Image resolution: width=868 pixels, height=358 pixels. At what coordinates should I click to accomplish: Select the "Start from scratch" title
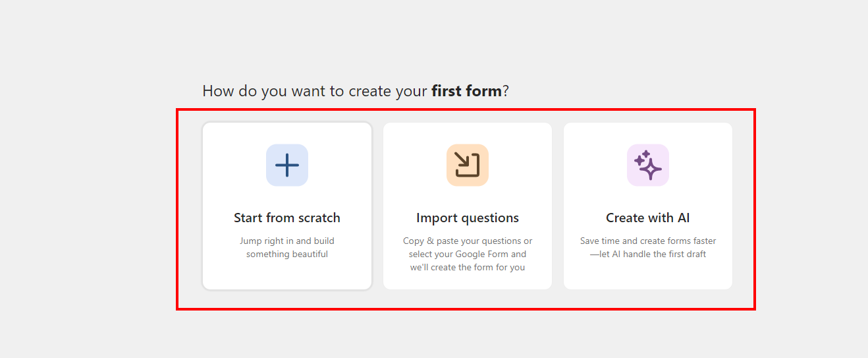point(287,218)
